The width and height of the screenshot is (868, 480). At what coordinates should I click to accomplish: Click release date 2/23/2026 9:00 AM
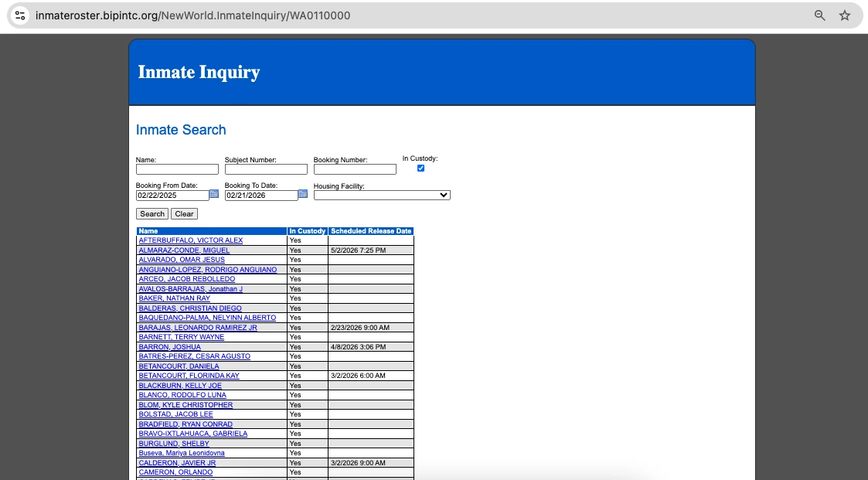pos(360,328)
